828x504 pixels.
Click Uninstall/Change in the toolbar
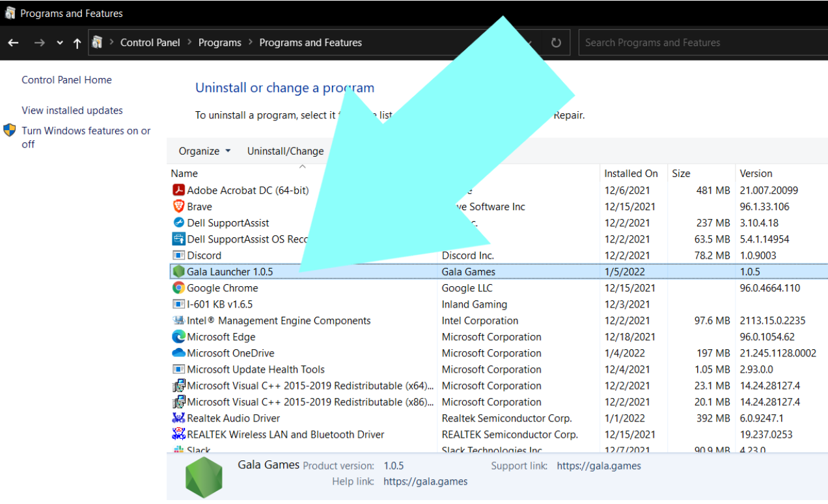[285, 151]
